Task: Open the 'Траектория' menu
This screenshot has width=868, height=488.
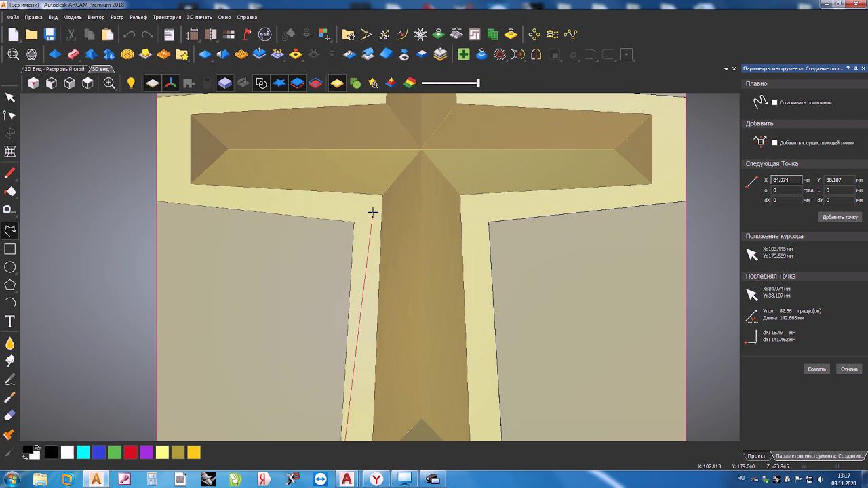Action: coord(167,17)
